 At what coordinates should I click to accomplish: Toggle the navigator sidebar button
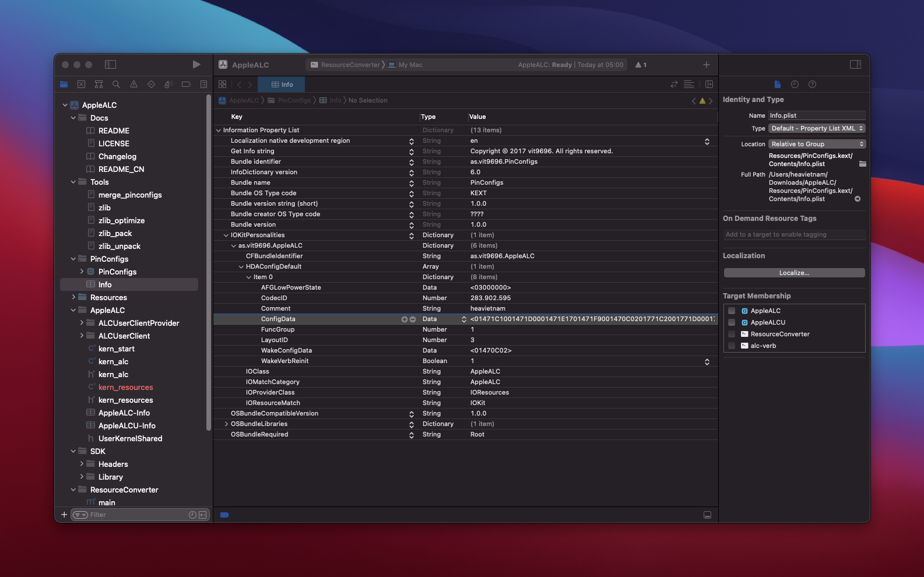110,65
